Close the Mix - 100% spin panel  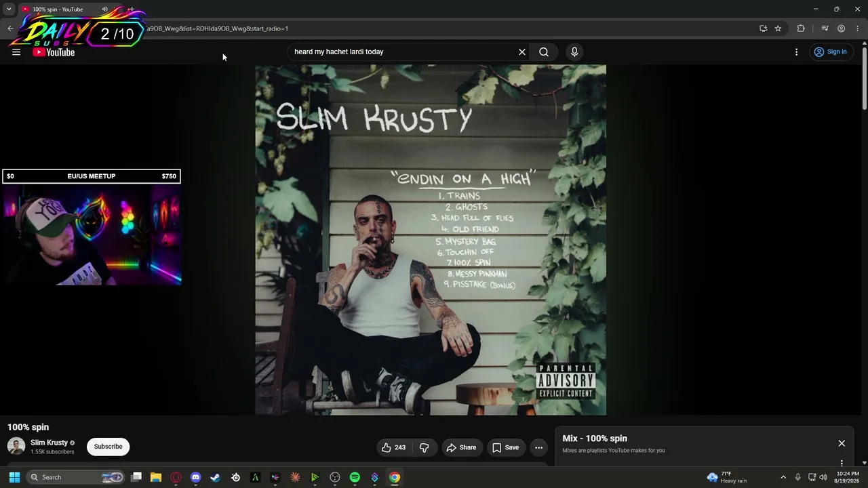point(842,443)
